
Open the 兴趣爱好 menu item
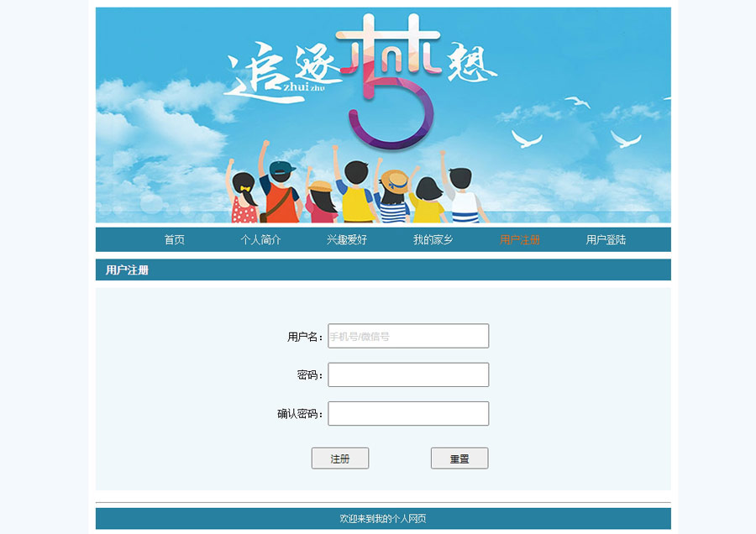347,239
